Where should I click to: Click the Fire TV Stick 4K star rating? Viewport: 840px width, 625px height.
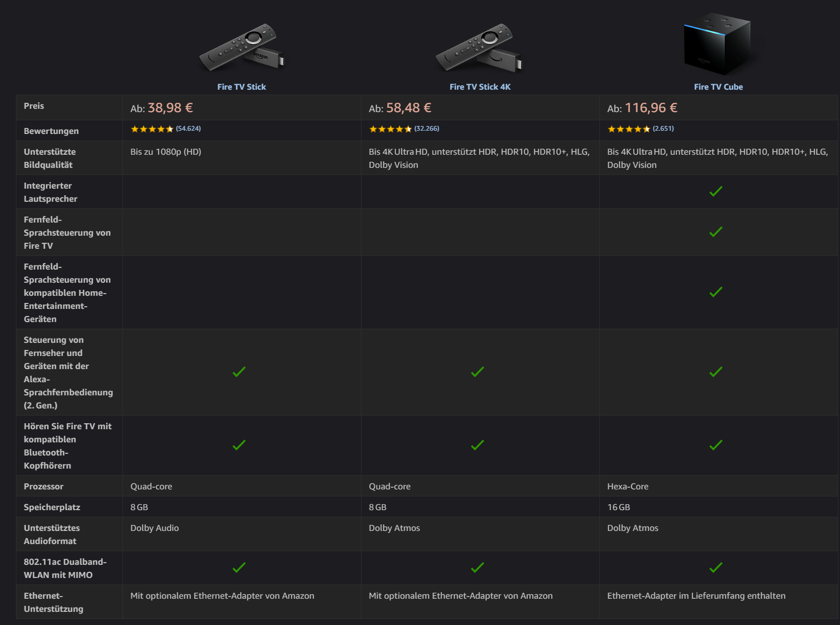pos(390,129)
